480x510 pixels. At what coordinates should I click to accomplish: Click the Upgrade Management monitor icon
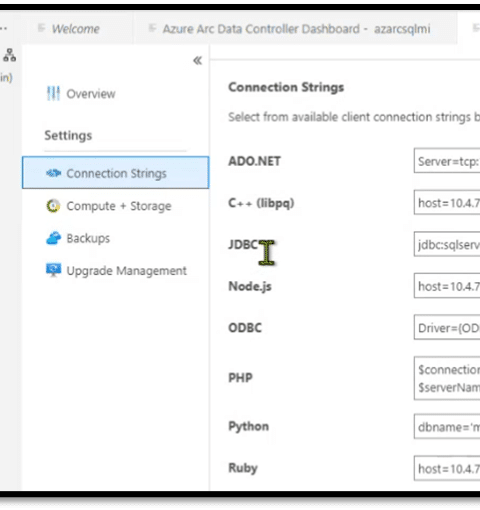(53, 270)
